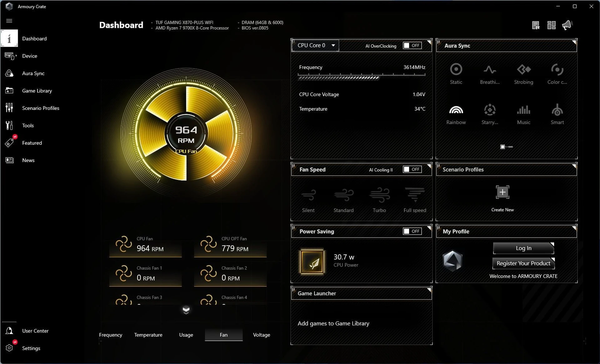Viewport: 600px width, 364px height.
Task: Select Music lighting effect
Action: [x=523, y=114]
